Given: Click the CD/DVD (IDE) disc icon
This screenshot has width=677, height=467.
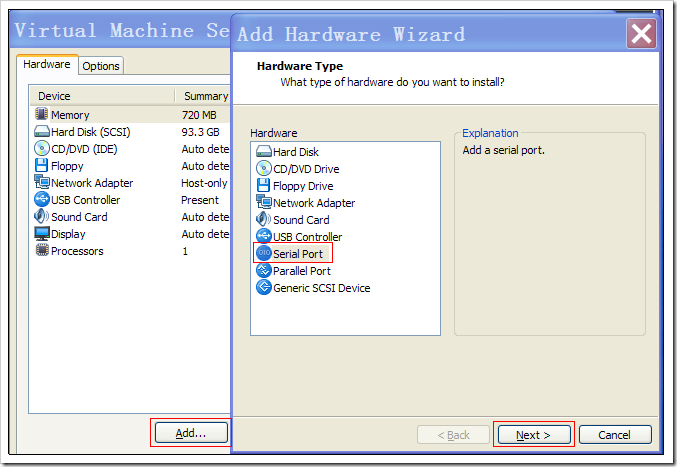Looking at the screenshot, I should pyautogui.click(x=41, y=148).
